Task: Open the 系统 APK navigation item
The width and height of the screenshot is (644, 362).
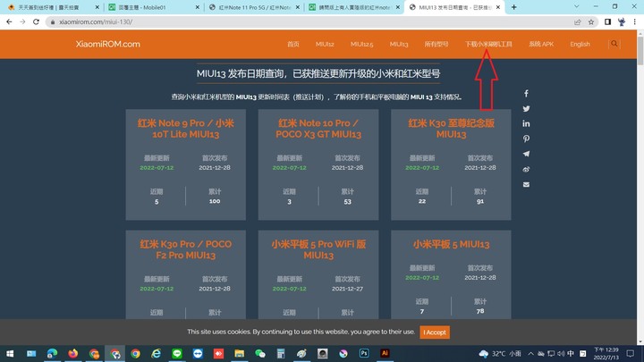Action: coord(541,44)
